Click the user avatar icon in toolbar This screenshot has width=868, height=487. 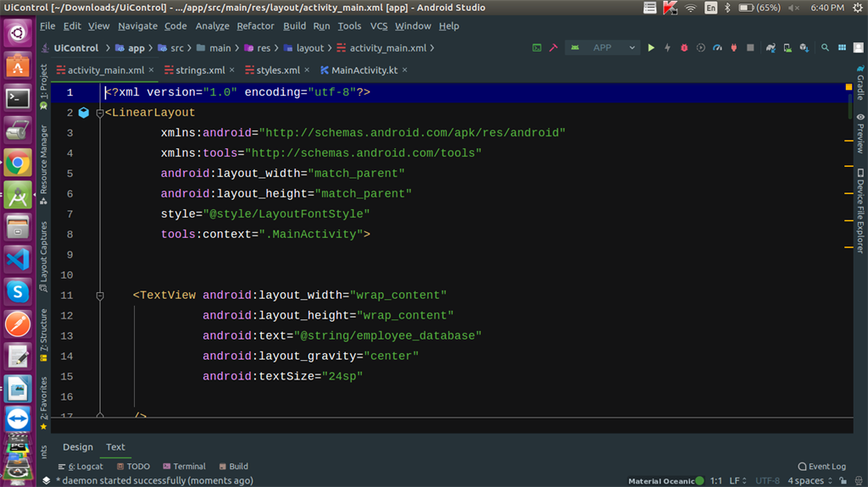pyautogui.click(x=859, y=48)
